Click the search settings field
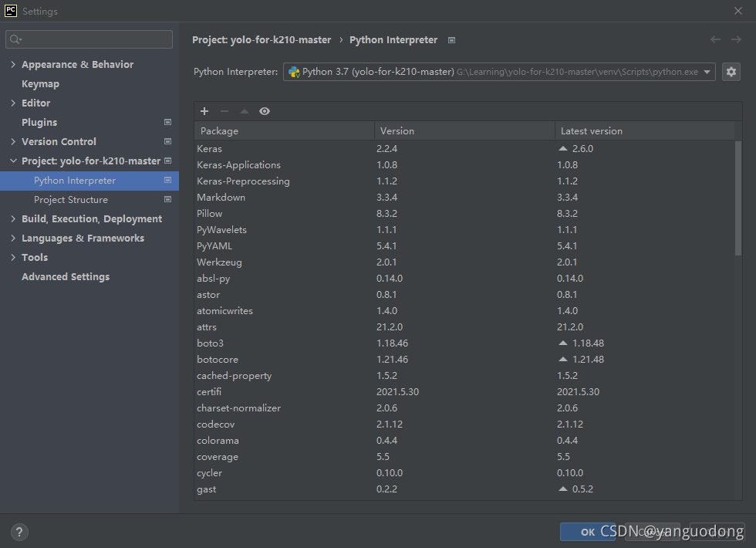The height and width of the screenshot is (548, 756). tap(89, 39)
